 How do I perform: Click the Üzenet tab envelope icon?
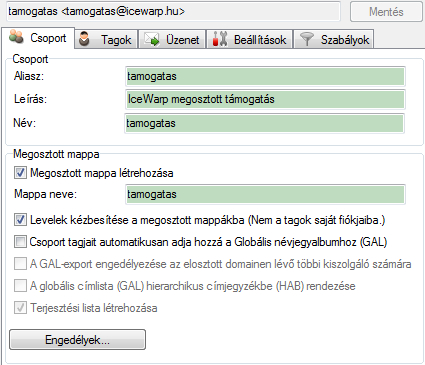click(151, 39)
